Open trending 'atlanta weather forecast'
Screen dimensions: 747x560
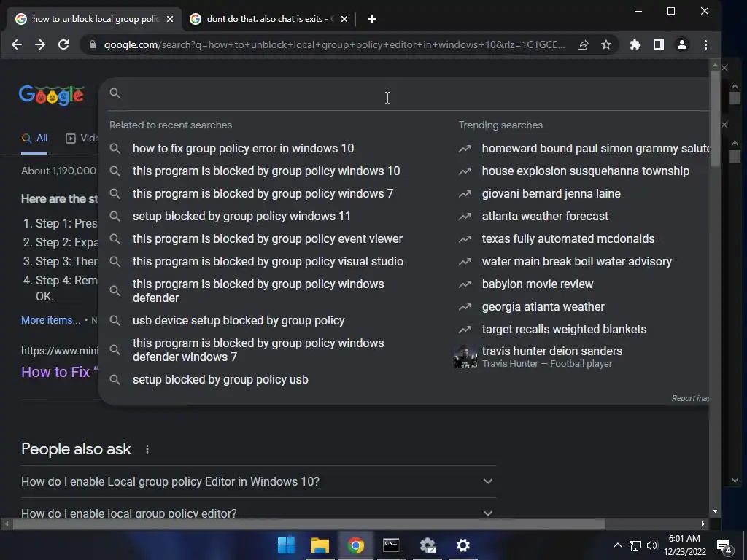(x=545, y=216)
